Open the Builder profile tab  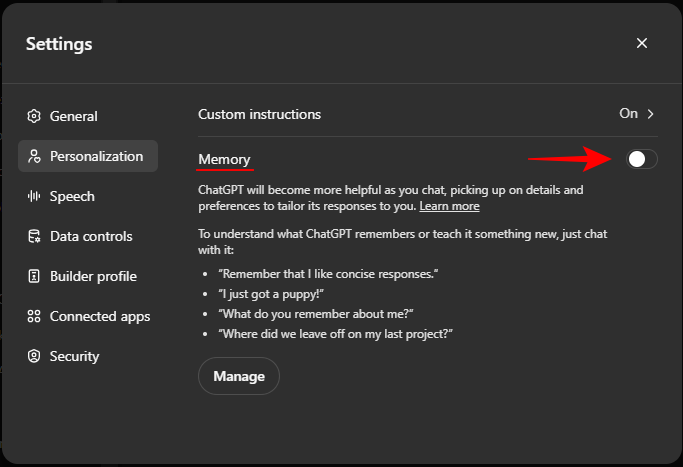(93, 276)
